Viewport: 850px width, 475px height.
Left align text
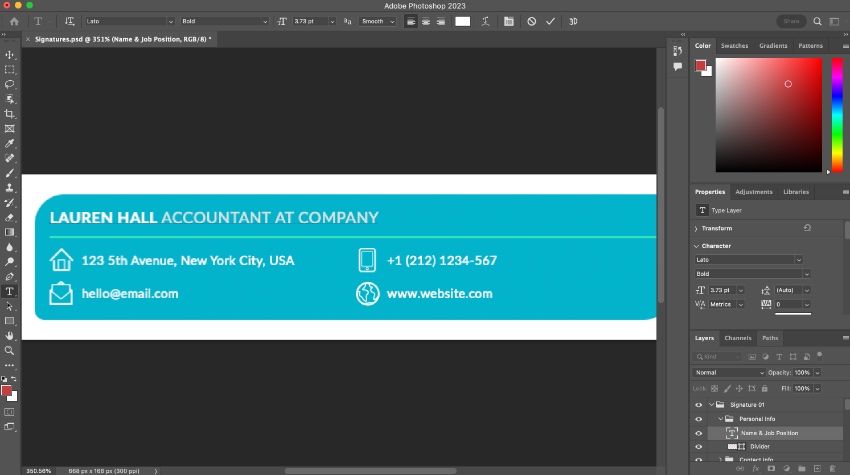pyautogui.click(x=411, y=21)
